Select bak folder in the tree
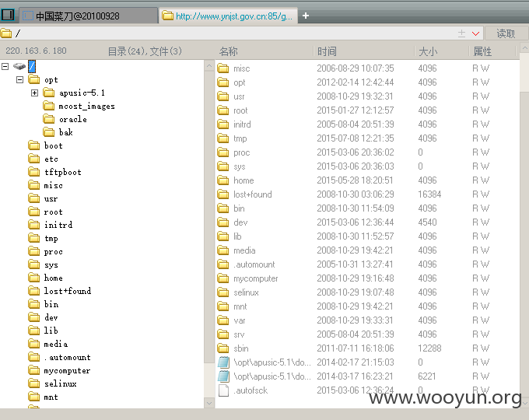The width and height of the screenshot is (529, 420). [x=58, y=132]
